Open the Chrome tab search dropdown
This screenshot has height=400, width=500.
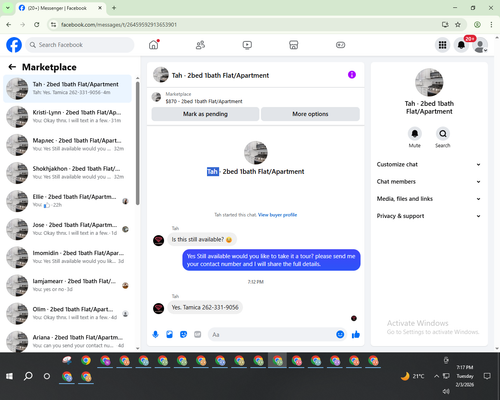pyautogui.click(x=8, y=8)
